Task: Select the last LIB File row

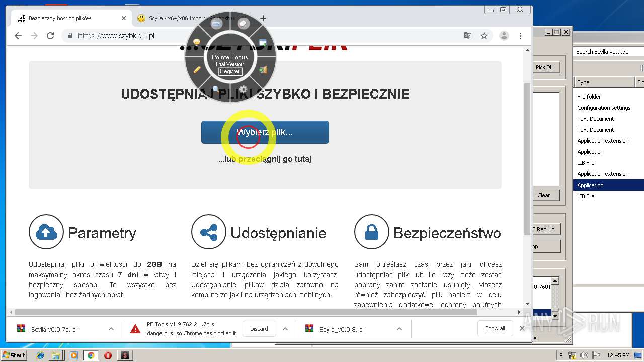Action: [609, 196]
